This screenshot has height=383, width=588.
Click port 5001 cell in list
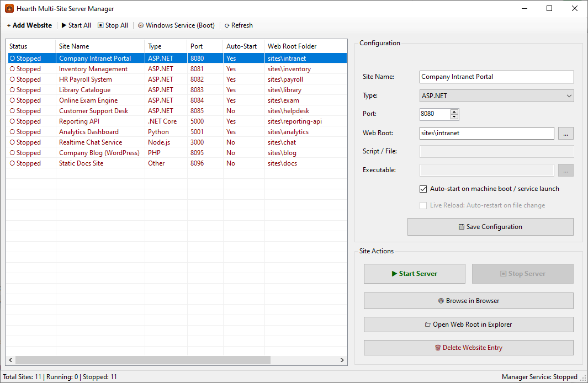pos(197,131)
